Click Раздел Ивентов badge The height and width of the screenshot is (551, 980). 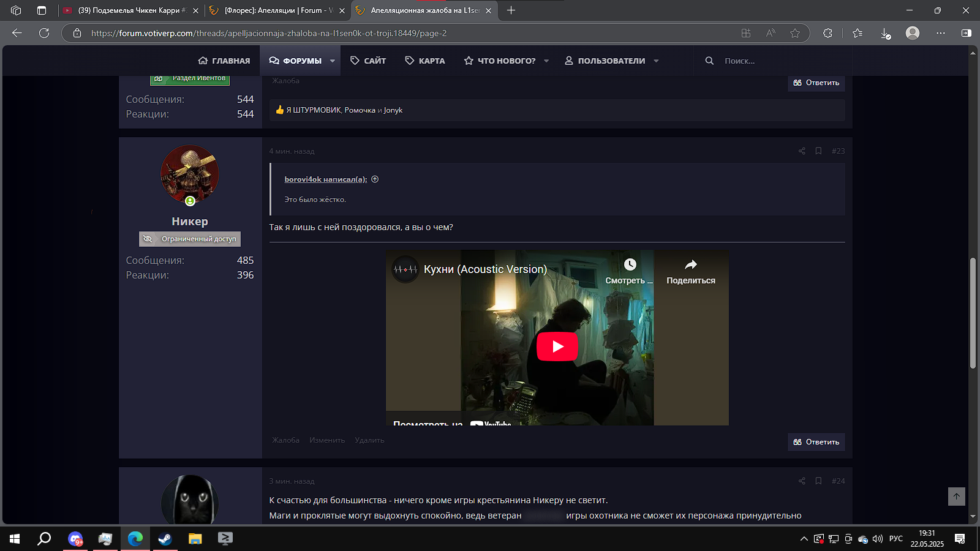[x=190, y=79]
